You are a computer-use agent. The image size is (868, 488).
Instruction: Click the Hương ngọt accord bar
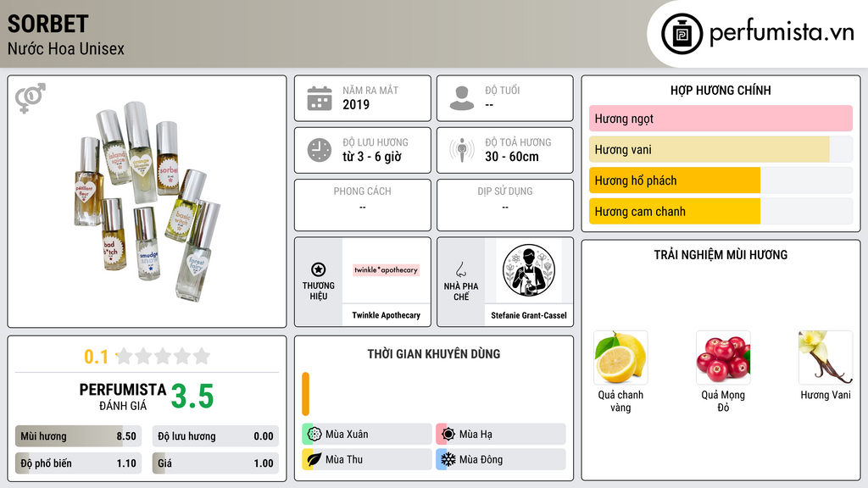click(x=721, y=119)
